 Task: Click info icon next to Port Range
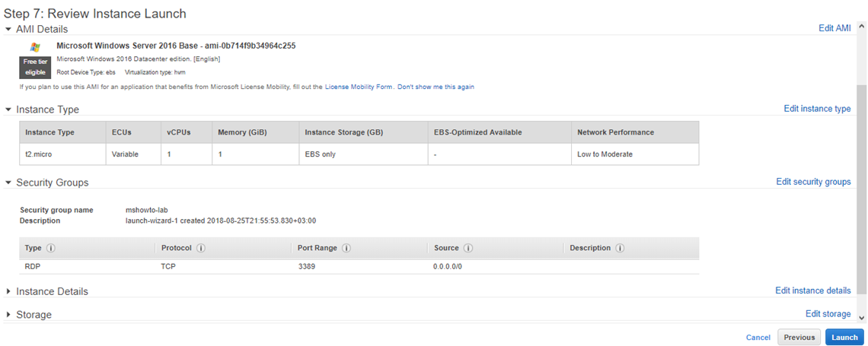click(346, 248)
